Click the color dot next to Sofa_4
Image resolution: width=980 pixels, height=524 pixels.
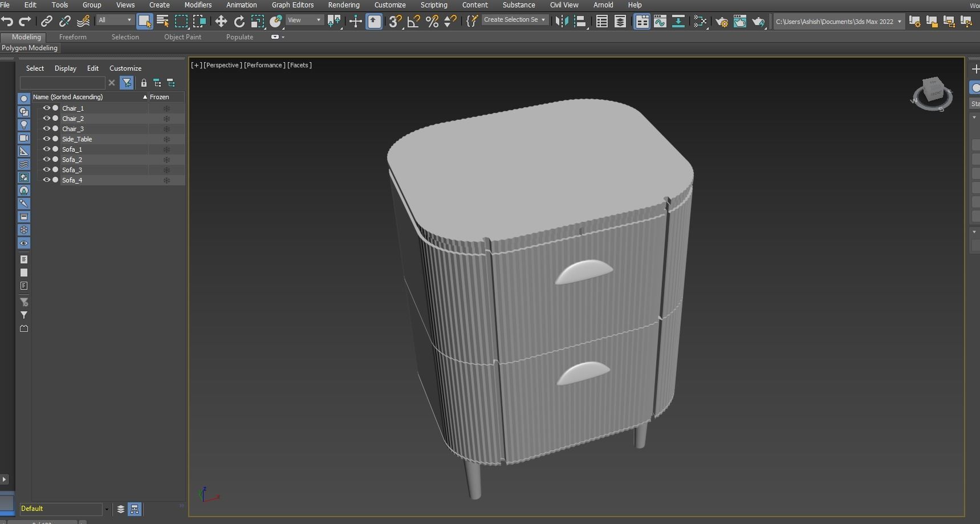[55, 180]
